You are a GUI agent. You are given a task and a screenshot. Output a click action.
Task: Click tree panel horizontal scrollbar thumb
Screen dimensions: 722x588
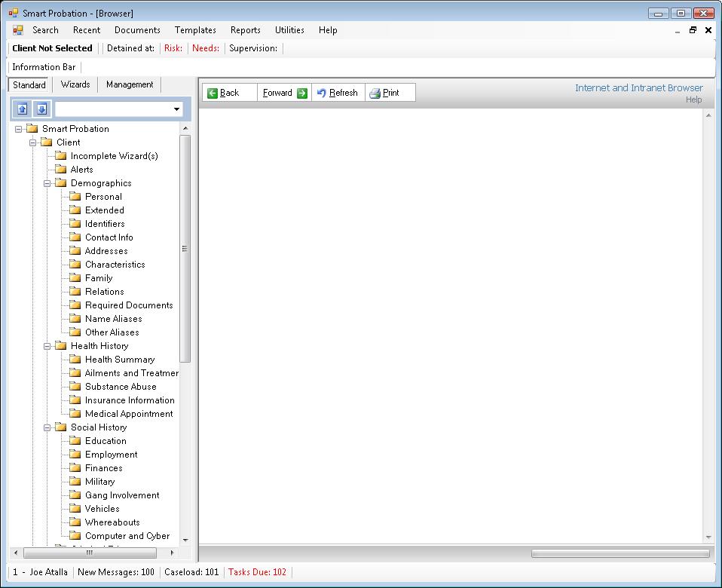pos(90,553)
